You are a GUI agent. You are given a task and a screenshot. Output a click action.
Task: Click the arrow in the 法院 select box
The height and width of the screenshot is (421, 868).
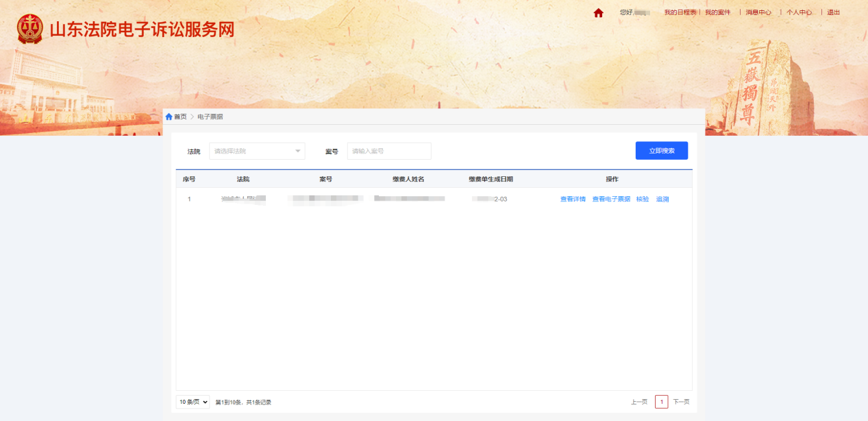pos(298,151)
